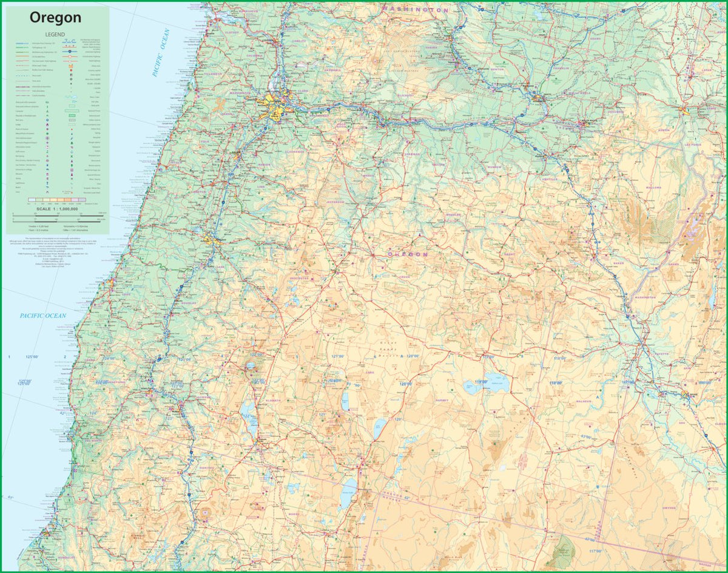Click the "MORROW" county label
The height and width of the screenshot is (573, 728).
(x=494, y=166)
